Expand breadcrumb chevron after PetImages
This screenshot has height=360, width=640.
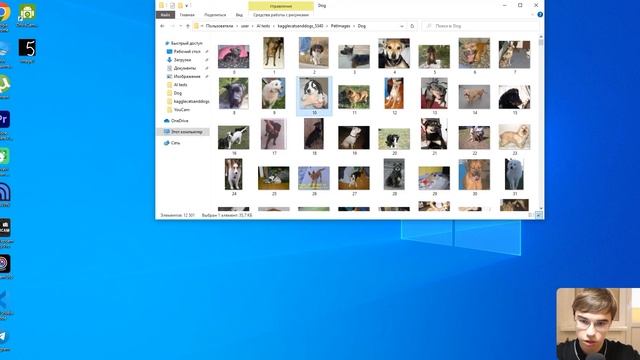point(354,26)
